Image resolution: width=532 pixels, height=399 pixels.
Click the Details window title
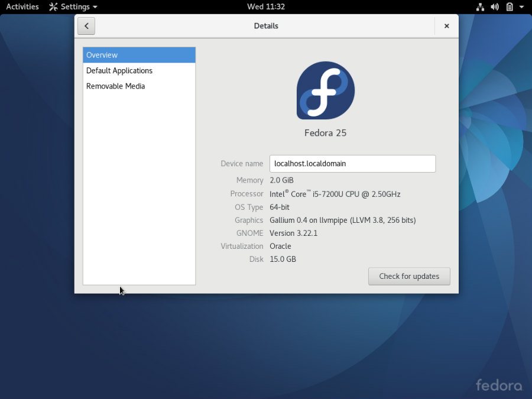266,26
